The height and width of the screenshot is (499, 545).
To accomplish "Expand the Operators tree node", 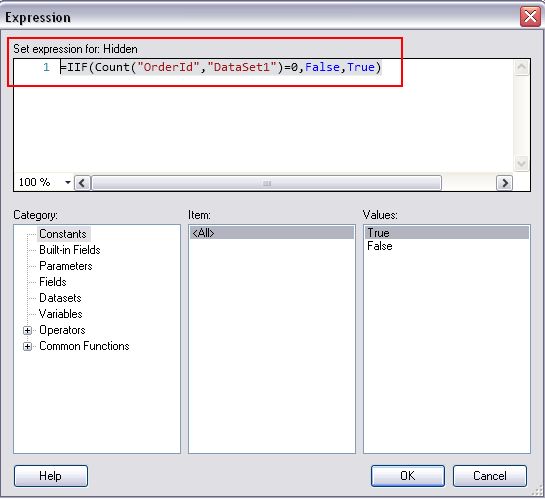I will [x=27, y=330].
